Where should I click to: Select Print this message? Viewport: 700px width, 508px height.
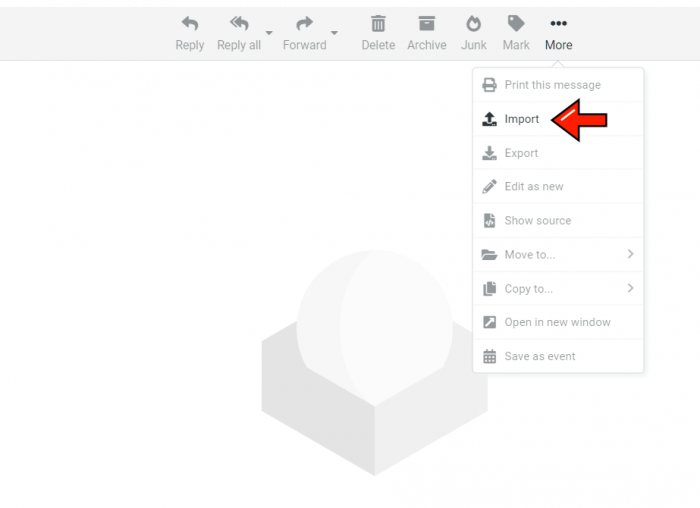click(x=558, y=85)
